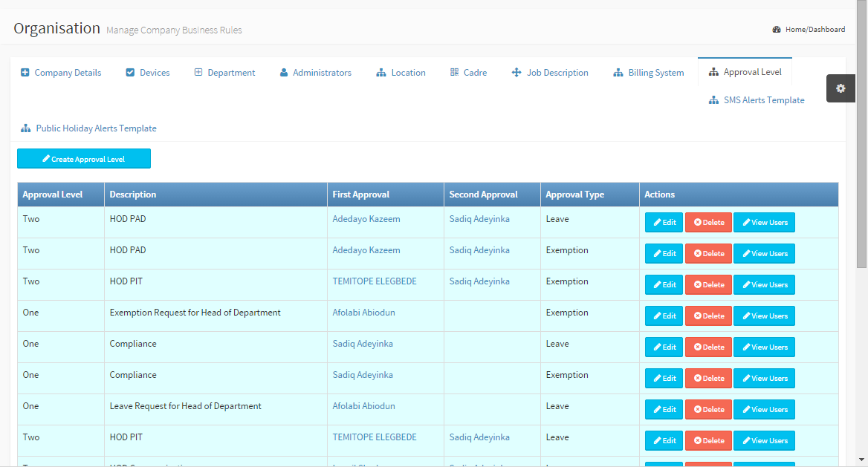View users for Compliance Leave row
This screenshot has height=467, width=868.
pos(764,347)
